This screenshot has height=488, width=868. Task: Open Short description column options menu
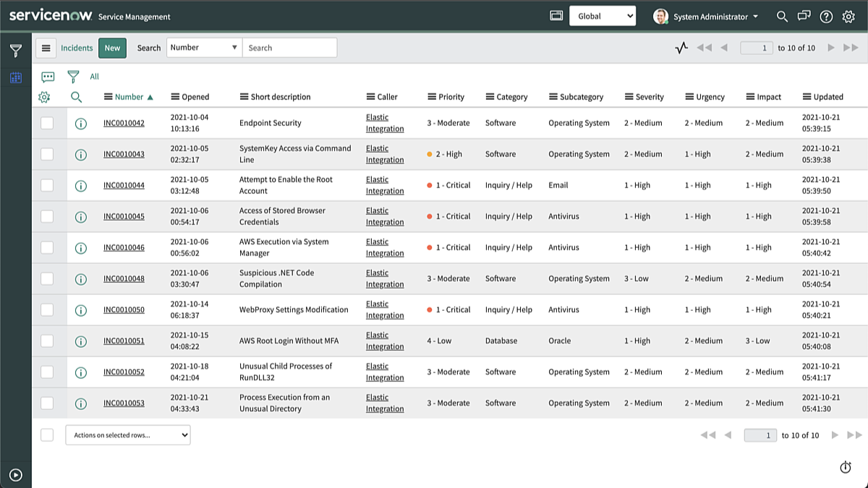pos(244,97)
